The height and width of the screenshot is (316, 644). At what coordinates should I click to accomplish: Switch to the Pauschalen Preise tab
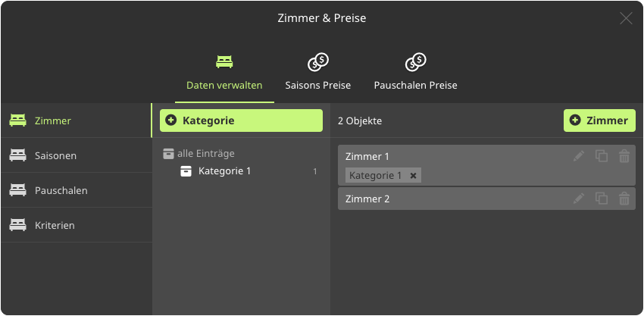tap(415, 73)
